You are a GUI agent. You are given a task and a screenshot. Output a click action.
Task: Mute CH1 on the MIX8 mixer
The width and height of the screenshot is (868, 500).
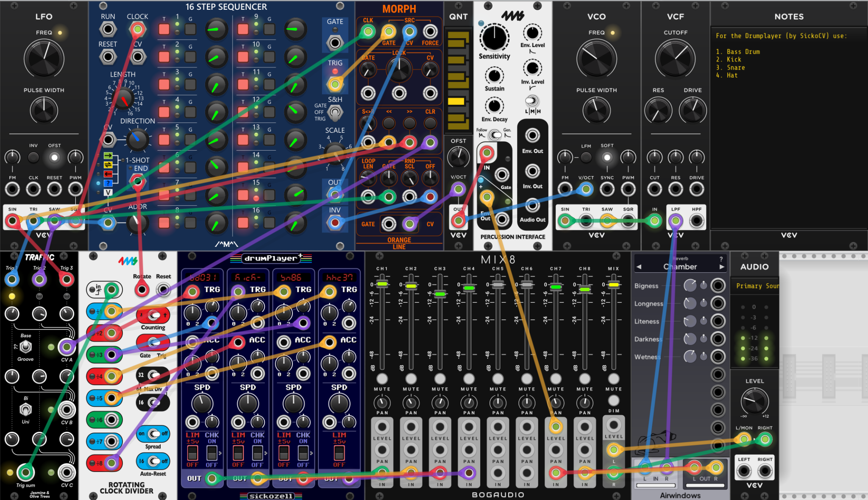pos(382,378)
